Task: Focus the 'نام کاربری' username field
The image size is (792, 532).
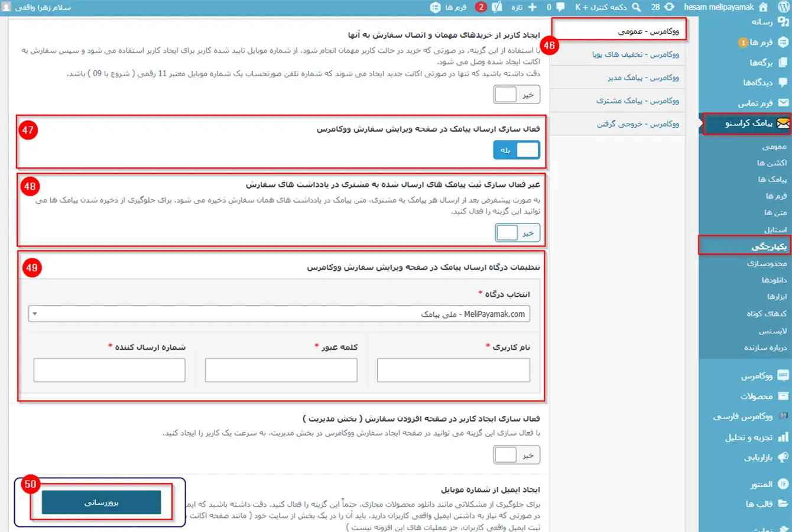Action: click(453, 371)
